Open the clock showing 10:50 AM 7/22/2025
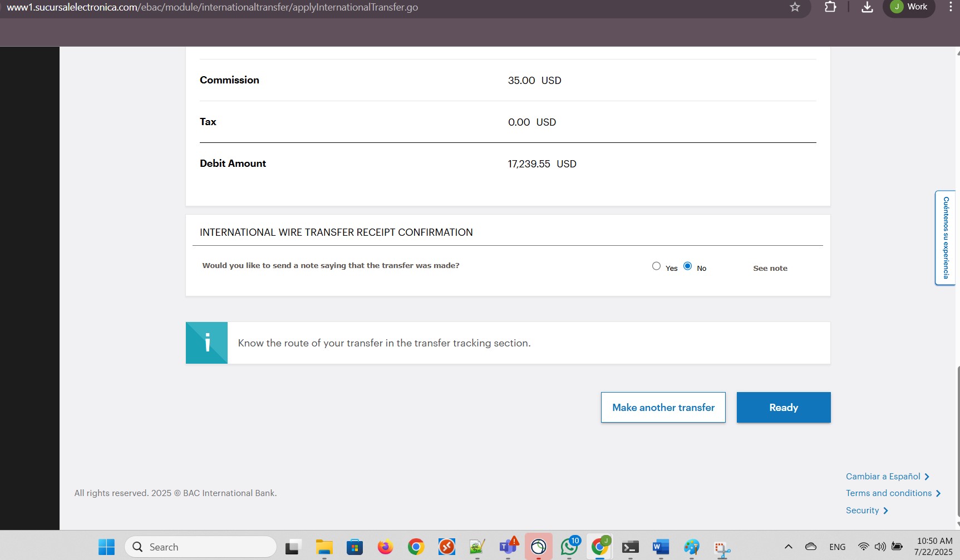960x560 pixels. tap(933, 547)
